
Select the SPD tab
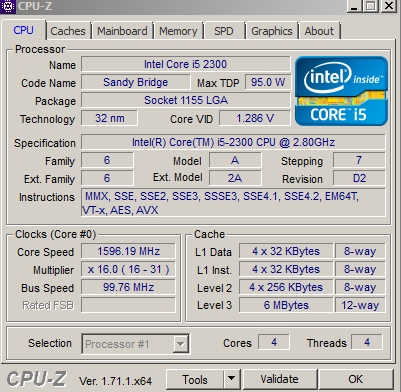224,31
